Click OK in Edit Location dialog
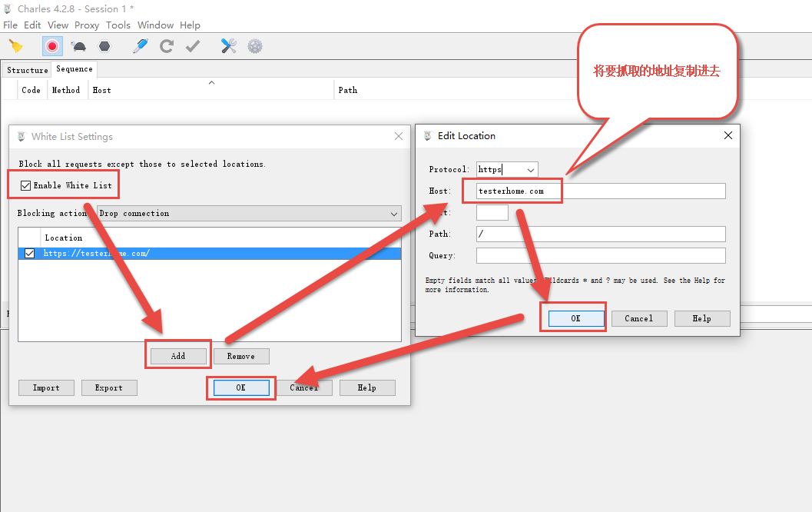The height and width of the screenshot is (512, 812). click(x=576, y=319)
